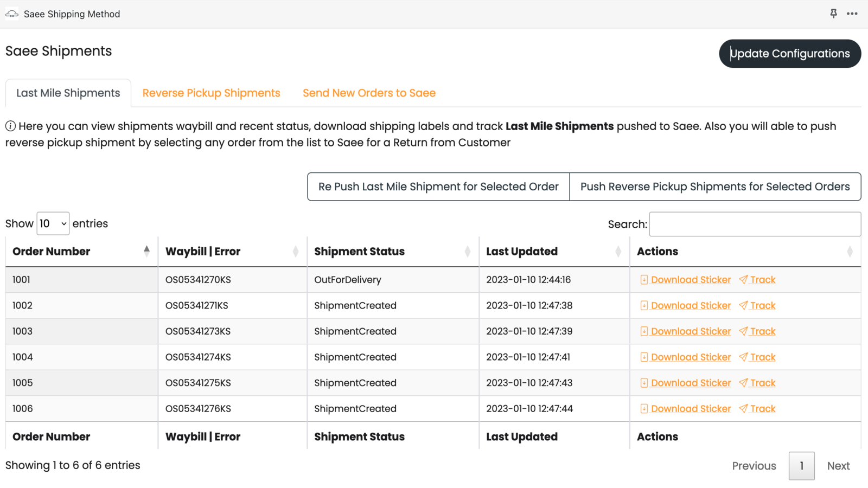Click the track paper-plane icon for order 1002

(x=743, y=305)
